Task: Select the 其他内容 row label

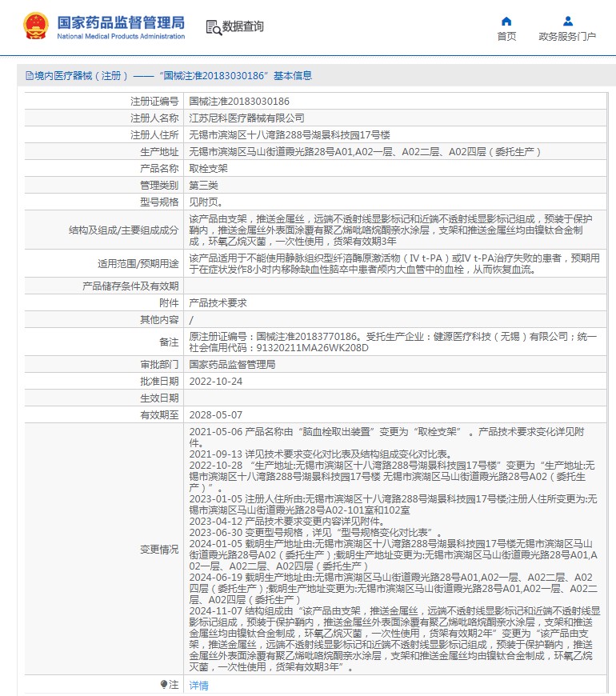Action: (159, 320)
